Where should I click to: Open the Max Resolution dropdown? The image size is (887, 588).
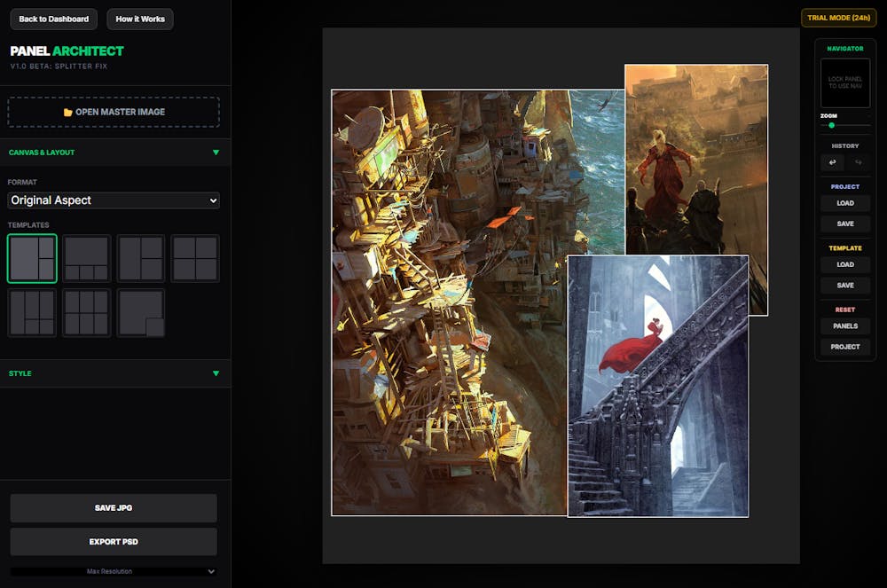click(114, 572)
